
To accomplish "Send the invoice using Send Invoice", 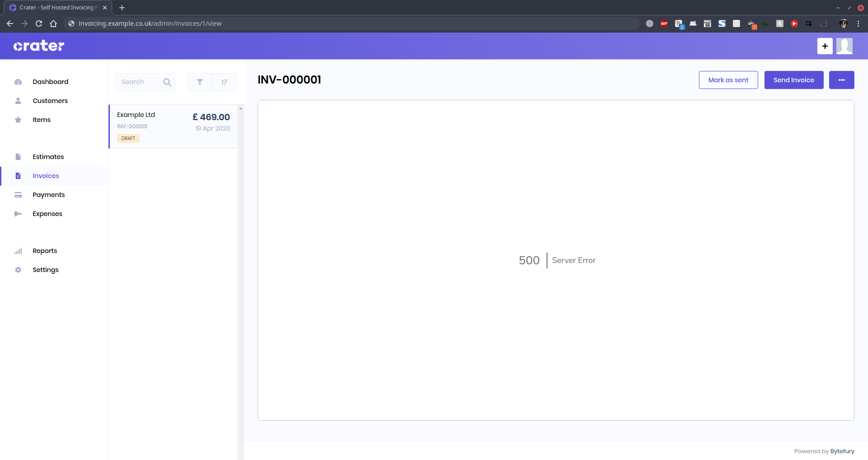I will click(x=793, y=80).
